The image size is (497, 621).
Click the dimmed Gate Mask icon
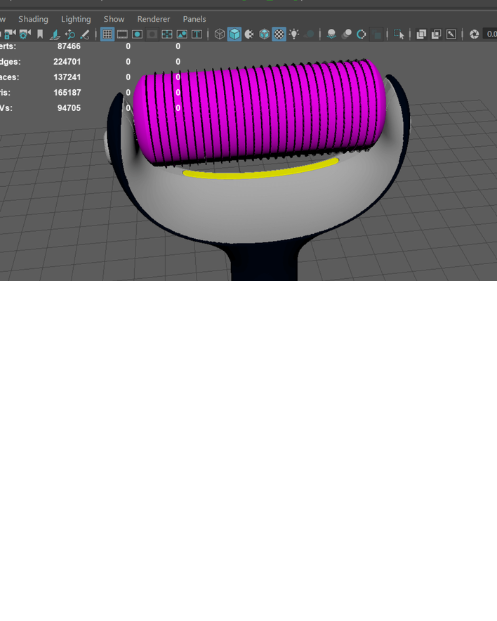click(152, 34)
